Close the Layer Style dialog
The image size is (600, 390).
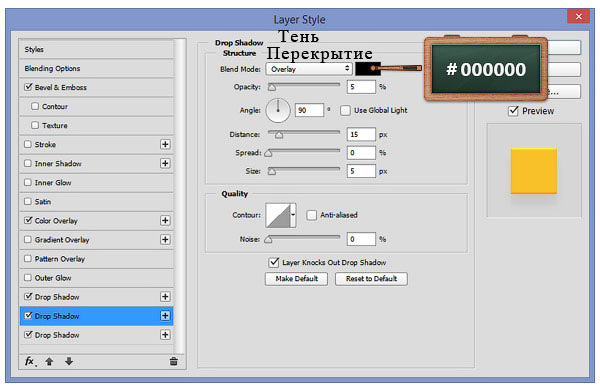[x=578, y=16]
